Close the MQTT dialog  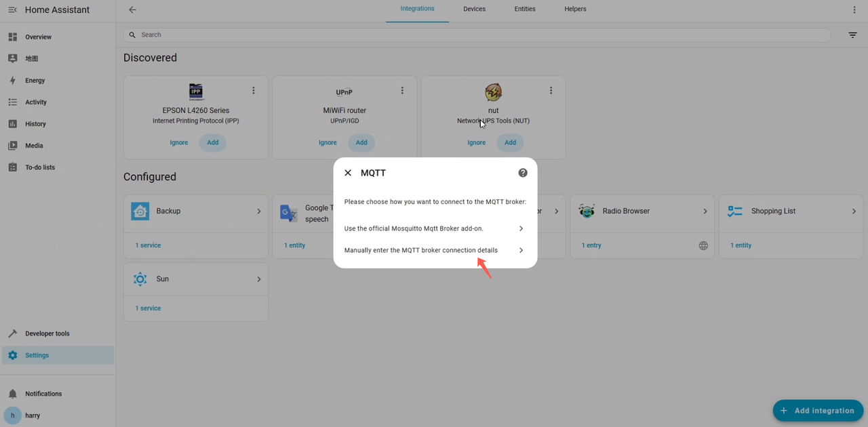click(348, 173)
